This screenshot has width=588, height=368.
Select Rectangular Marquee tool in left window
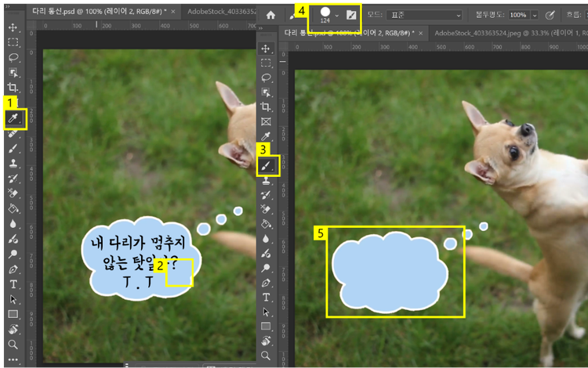[x=13, y=42]
